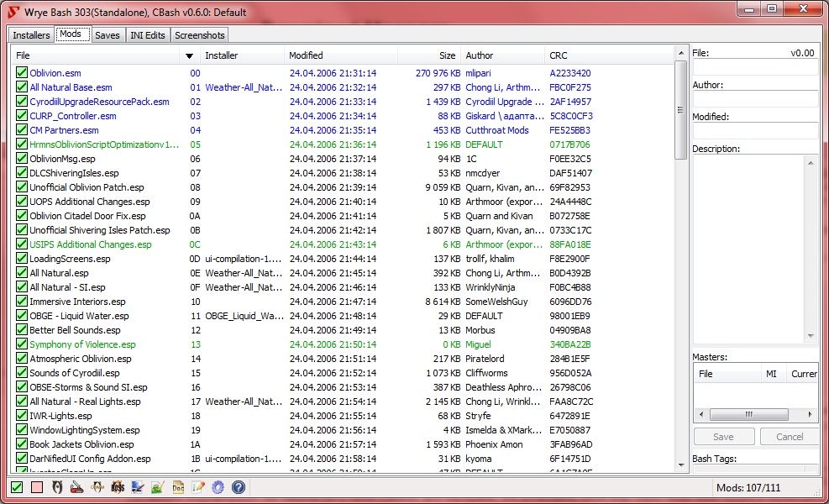Image resolution: width=829 pixels, height=504 pixels.
Task: Click the Author input field
Action: pos(756,99)
